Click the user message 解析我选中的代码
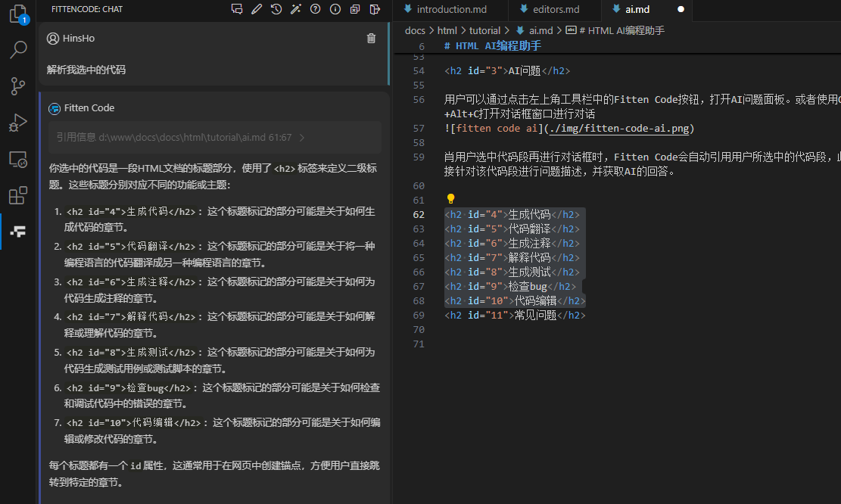841x504 pixels. 86,70
